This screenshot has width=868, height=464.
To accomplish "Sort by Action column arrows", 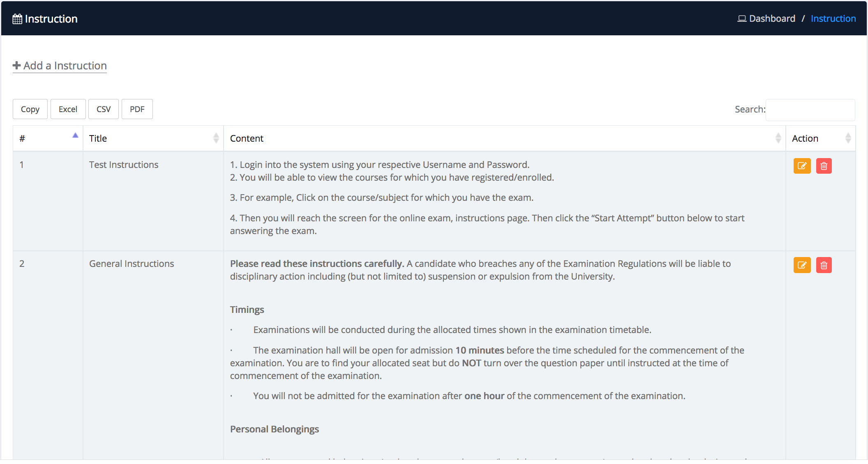I will pyautogui.click(x=848, y=138).
